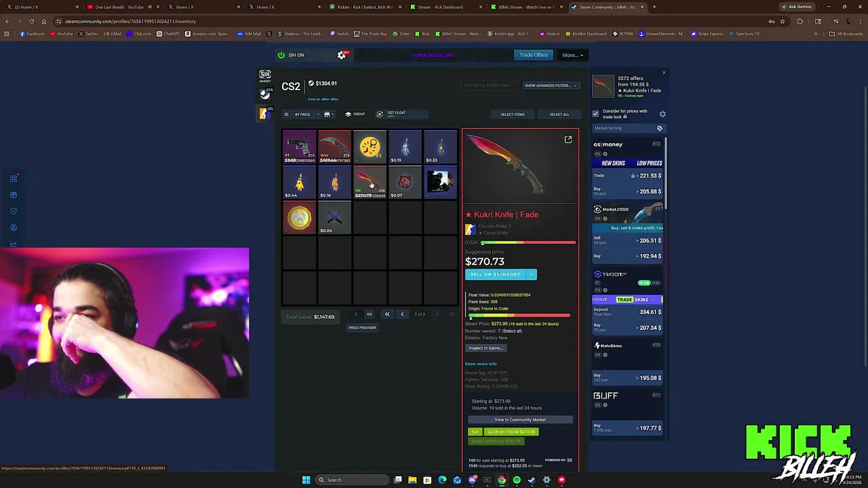Select the $0.04 crossed swords item
Image resolution: width=868 pixels, height=488 pixels.
334,218
